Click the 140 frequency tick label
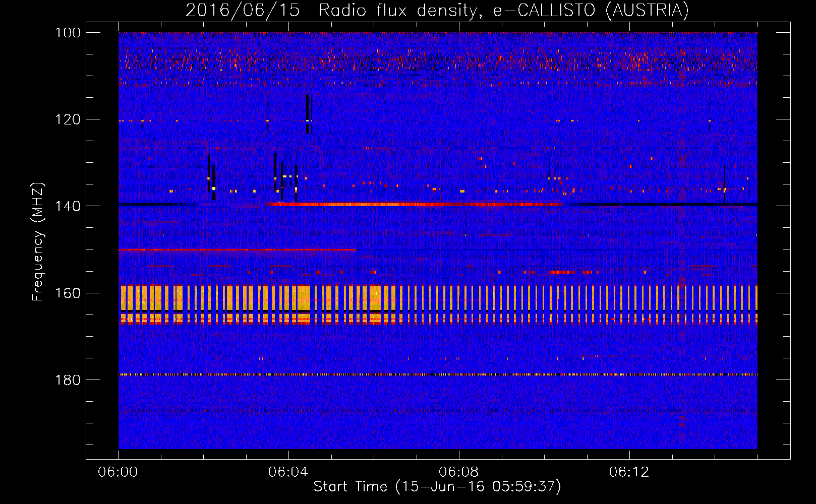The image size is (816, 504). point(68,206)
